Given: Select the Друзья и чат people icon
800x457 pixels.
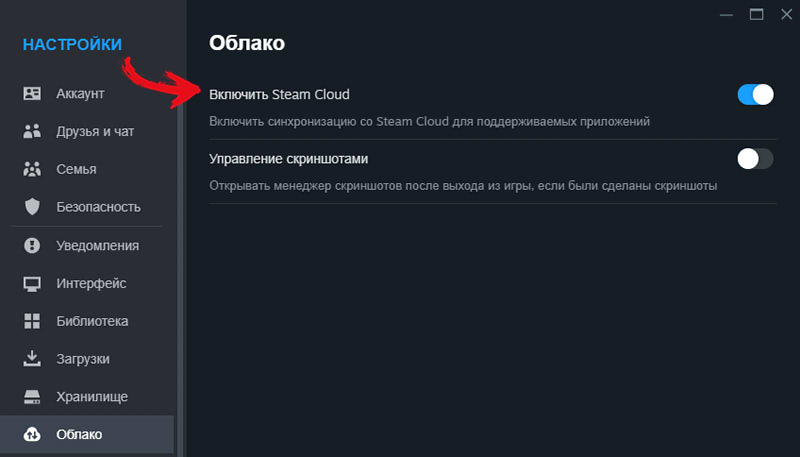Looking at the screenshot, I should 32,131.
